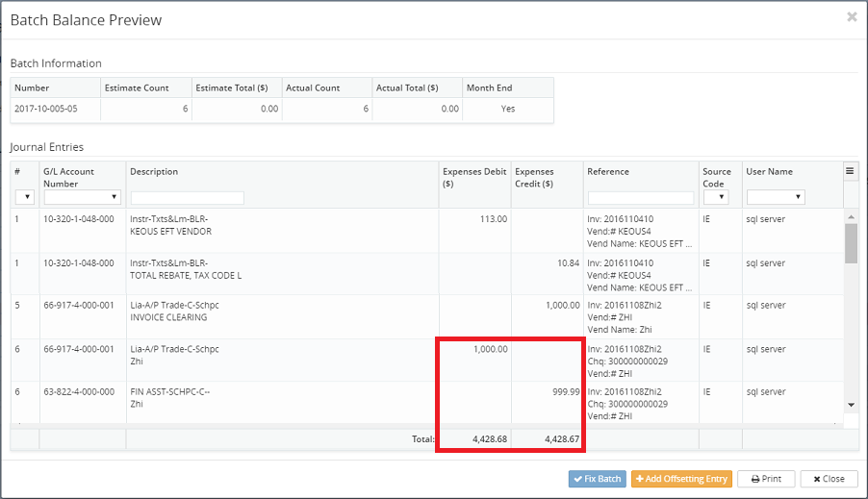Click the X icon at dialog top-right

click(x=852, y=17)
